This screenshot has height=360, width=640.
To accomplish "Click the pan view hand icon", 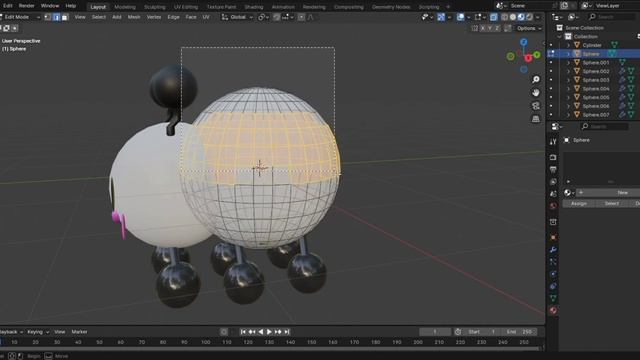I will pos(536,93).
